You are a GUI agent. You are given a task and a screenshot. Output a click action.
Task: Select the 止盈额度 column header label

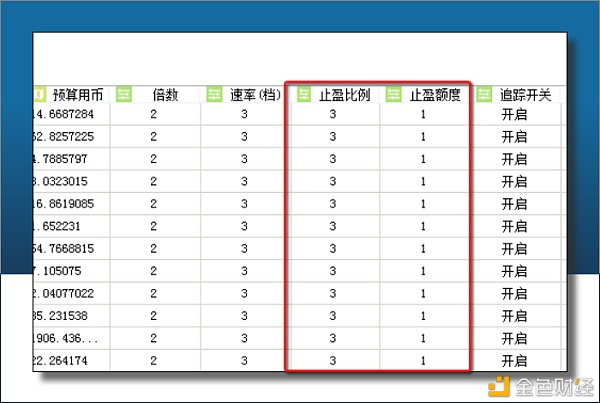point(435,95)
